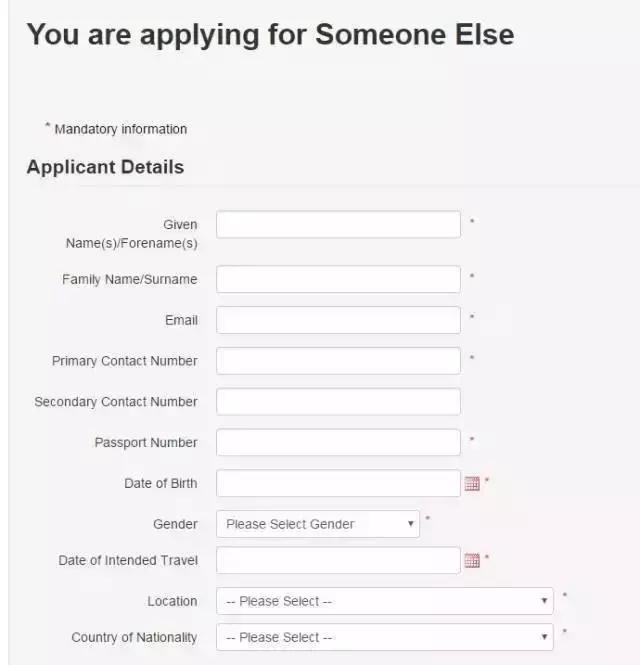The width and height of the screenshot is (640, 665).
Task: Click the "Mandatory information" note text
Action: point(120,129)
